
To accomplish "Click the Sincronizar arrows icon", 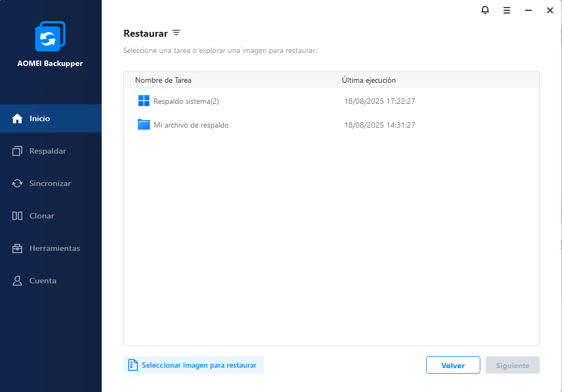I will [x=17, y=183].
